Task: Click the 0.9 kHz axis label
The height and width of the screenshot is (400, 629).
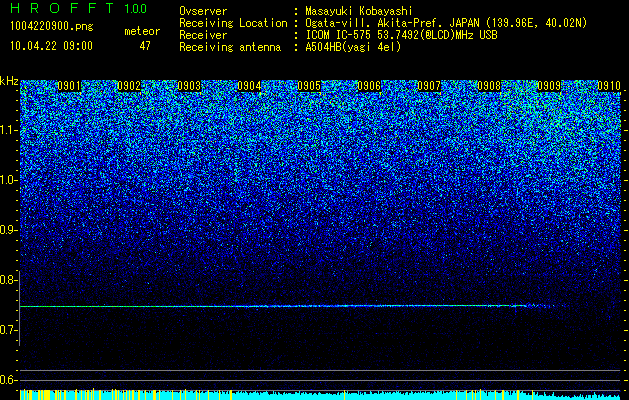Action: click(x=9, y=230)
